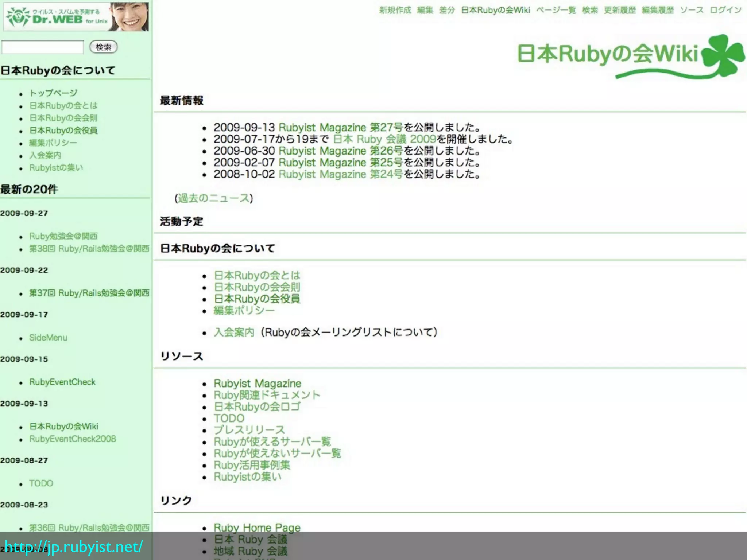This screenshot has height=560, width=747.
Task: Click the 活動予定 section heading
Action: point(182,221)
